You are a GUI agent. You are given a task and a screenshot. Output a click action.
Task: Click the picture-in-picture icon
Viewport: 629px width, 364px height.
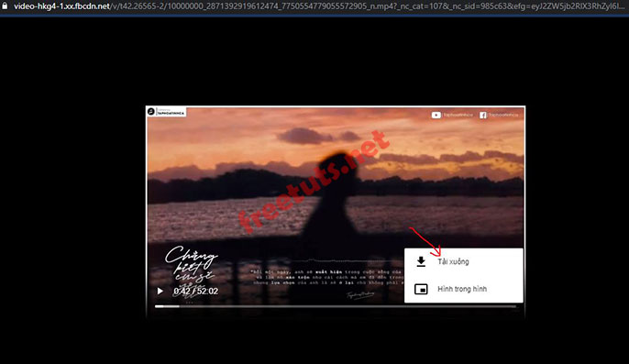(x=421, y=289)
